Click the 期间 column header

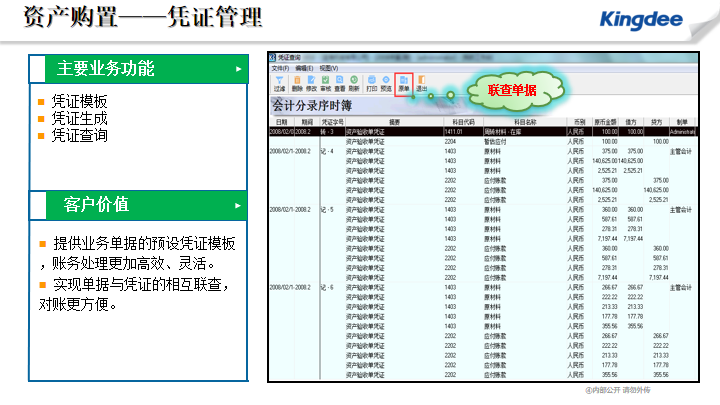click(307, 122)
